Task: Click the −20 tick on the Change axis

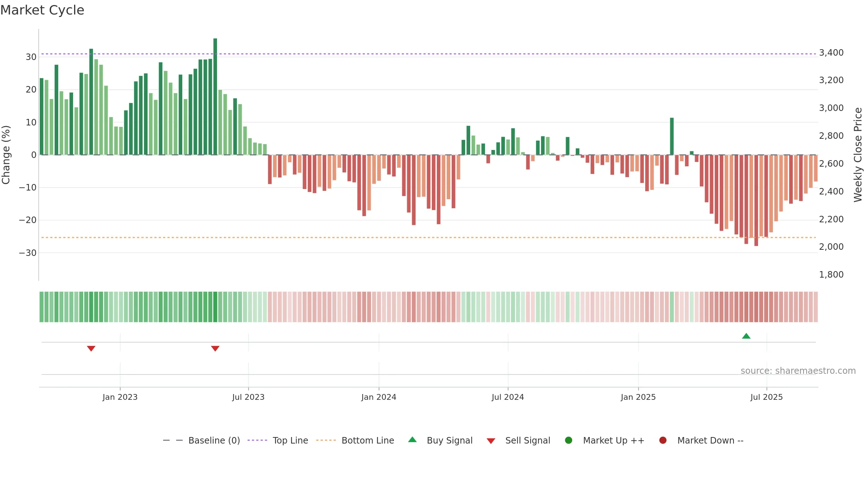Action: tap(28, 220)
